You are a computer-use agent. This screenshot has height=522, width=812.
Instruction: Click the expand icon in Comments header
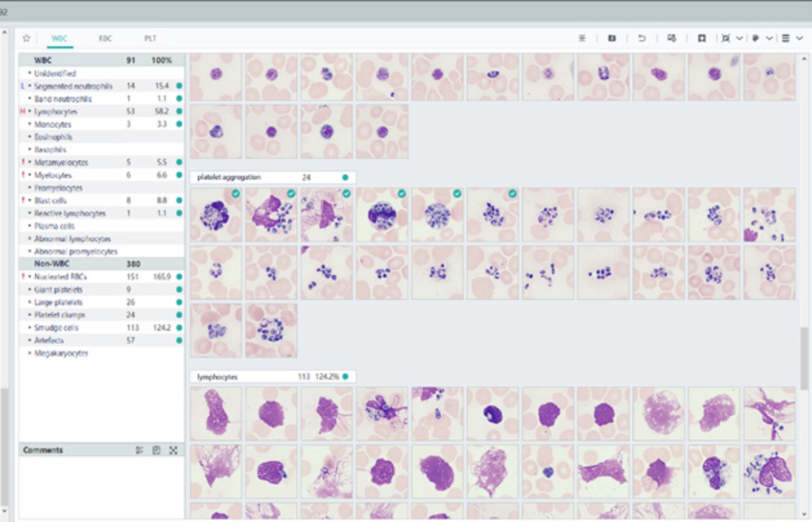[174, 450]
